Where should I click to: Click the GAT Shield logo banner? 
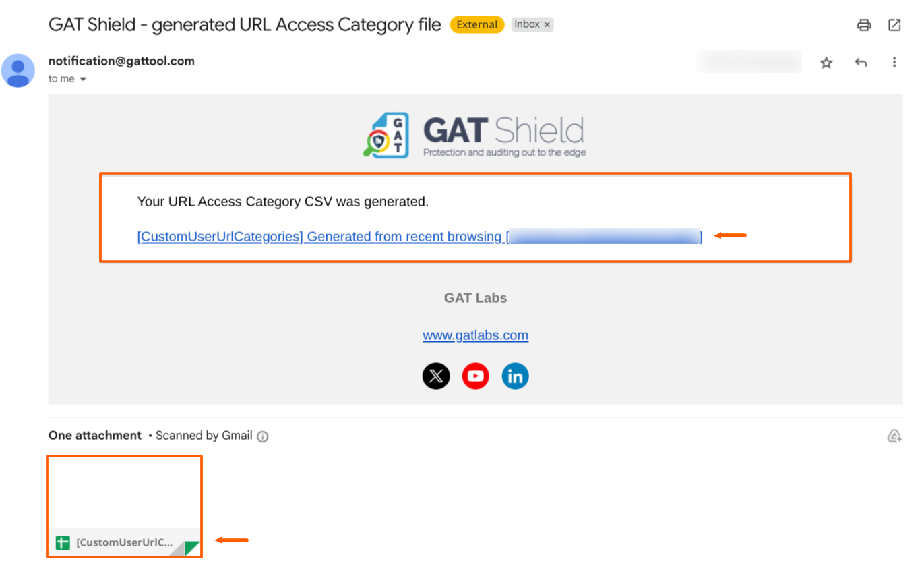point(474,135)
